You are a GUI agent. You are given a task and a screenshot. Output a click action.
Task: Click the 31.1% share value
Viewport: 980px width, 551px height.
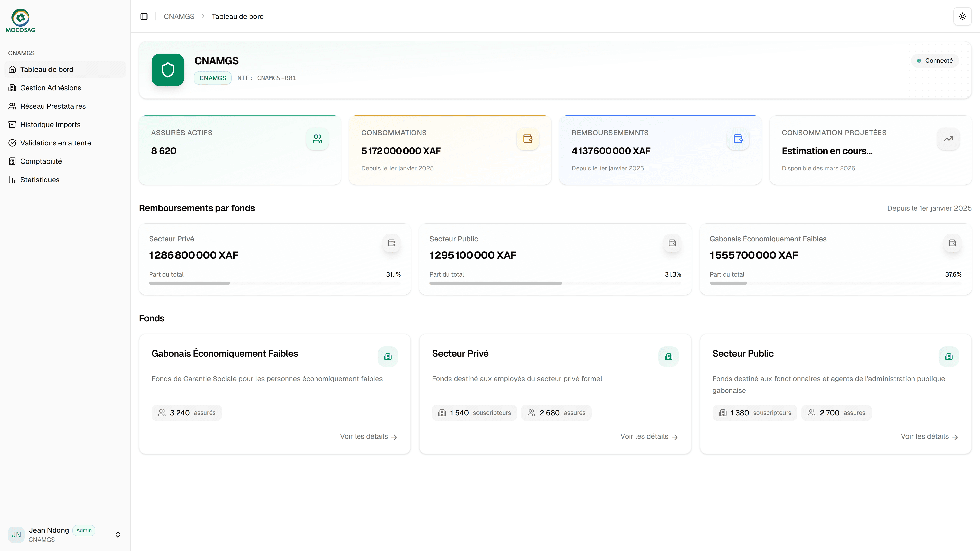[x=393, y=274]
